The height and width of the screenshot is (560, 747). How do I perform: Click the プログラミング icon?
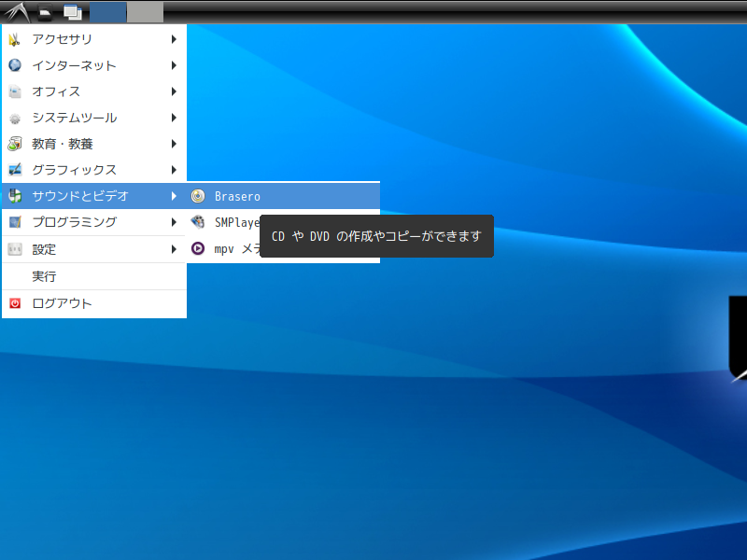click(15, 222)
